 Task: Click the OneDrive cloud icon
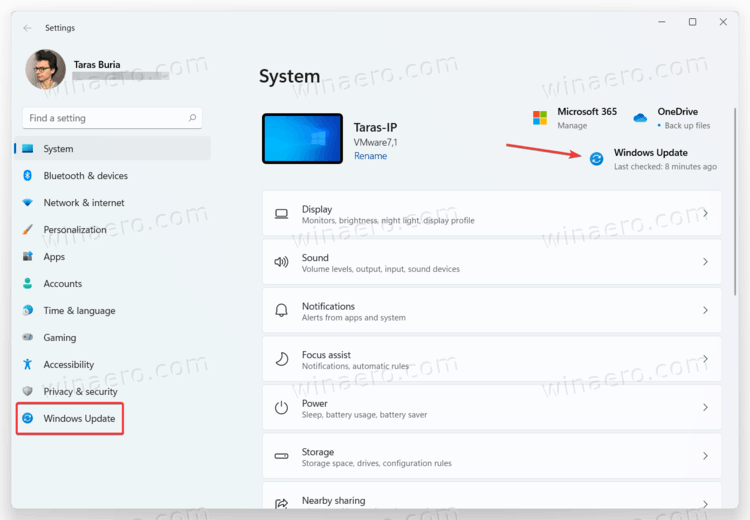coord(640,118)
